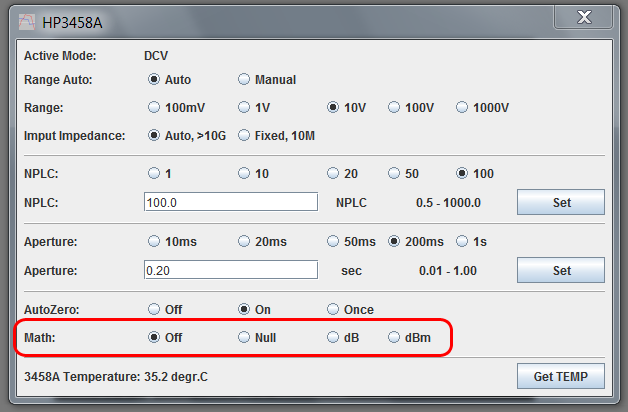Click the Get TEMP button
The width and height of the screenshot is (628, 412).
point(561,376)
